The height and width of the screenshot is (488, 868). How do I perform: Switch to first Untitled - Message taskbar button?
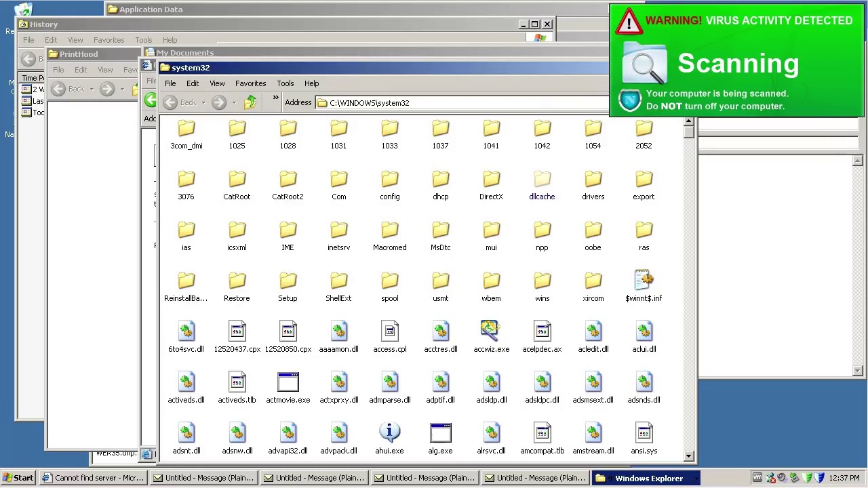tap(204, 478)
